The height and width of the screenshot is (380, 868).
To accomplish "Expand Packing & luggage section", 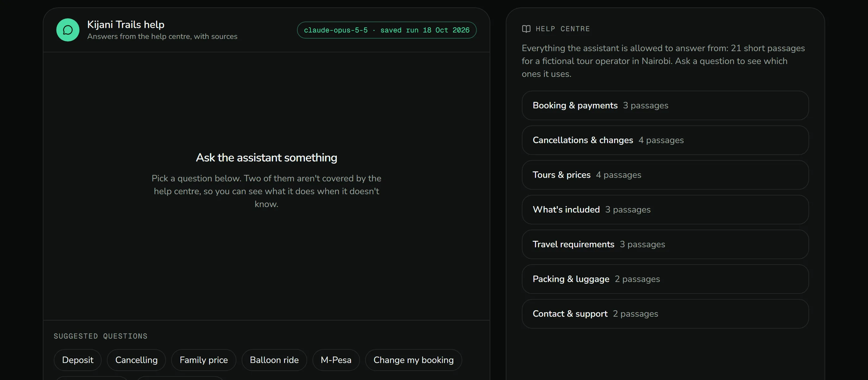I will (x=665, y=279).
